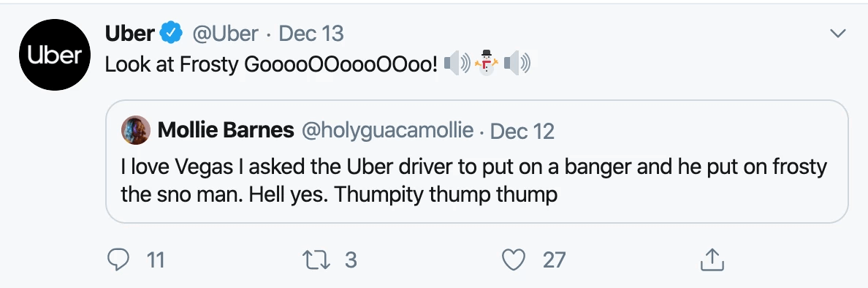Click the Mollie Barnes display name
The width and height of the screenshot is (868, 288).
pyautogui.click(x=226, y=130)
